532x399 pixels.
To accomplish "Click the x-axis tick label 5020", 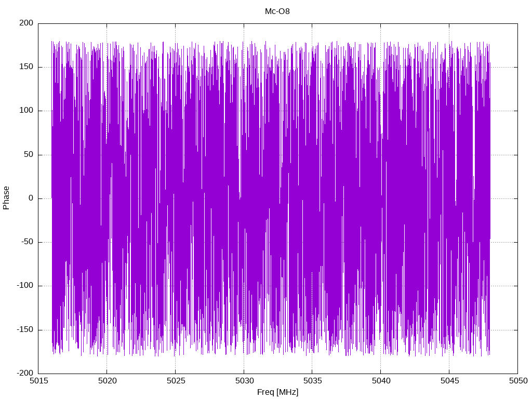I will coord(107,381).
